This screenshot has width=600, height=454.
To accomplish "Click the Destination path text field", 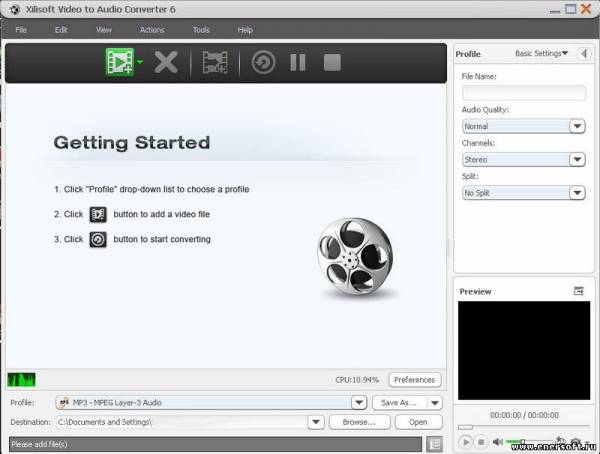I will point(182,422).
